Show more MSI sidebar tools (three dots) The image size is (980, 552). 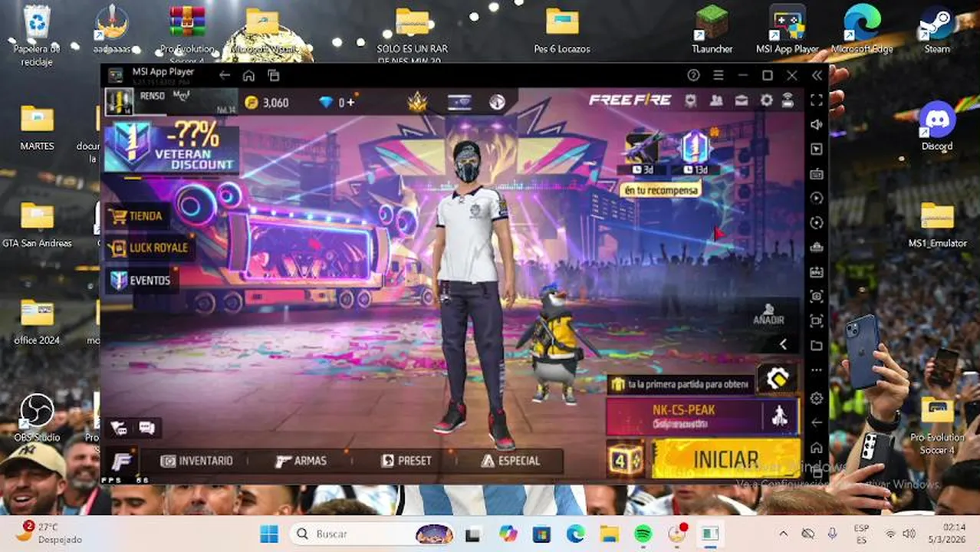[817, 370]
